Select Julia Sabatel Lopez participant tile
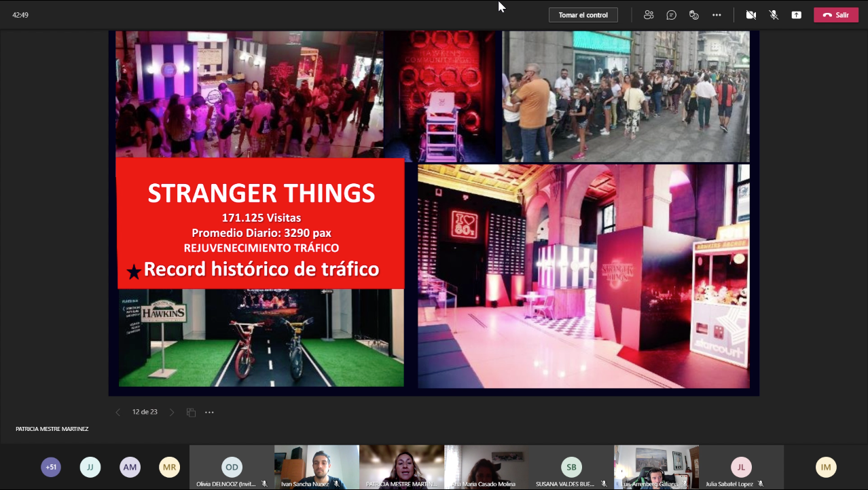The image size is (868, 490). (x=741, y=467)
